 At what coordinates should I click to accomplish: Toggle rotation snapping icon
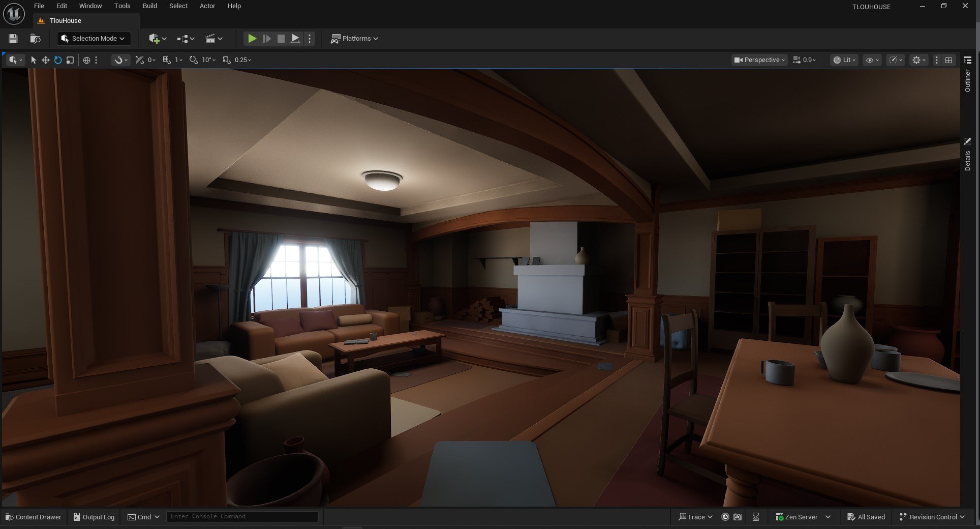pos(194,60)
